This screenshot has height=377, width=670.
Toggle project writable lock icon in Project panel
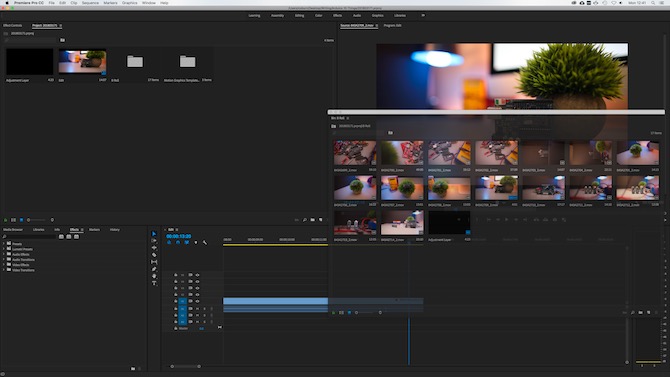pyautogui.click(x=5, y=220)
